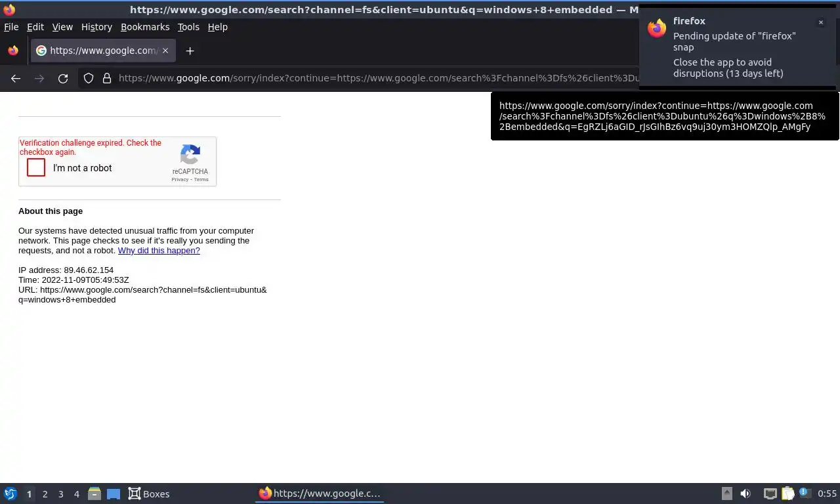Open the Boxes taskbar item
The width and height of the screenshot is (840, 504).
149,493
